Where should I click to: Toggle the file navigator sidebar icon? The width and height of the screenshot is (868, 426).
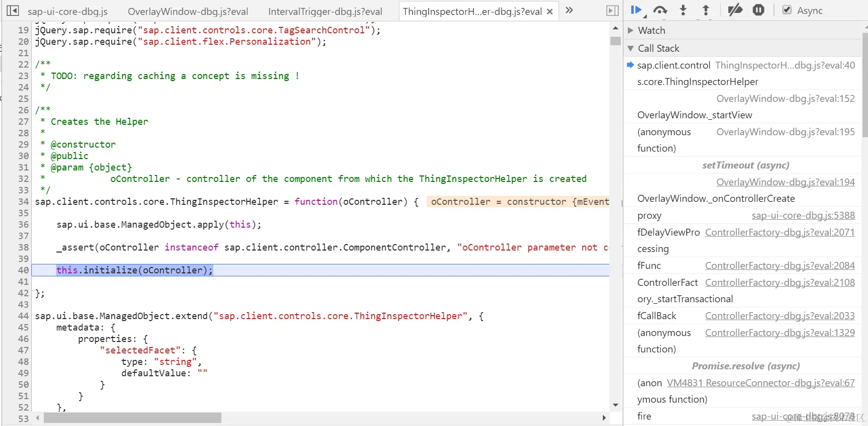click(x=13, y=10)
